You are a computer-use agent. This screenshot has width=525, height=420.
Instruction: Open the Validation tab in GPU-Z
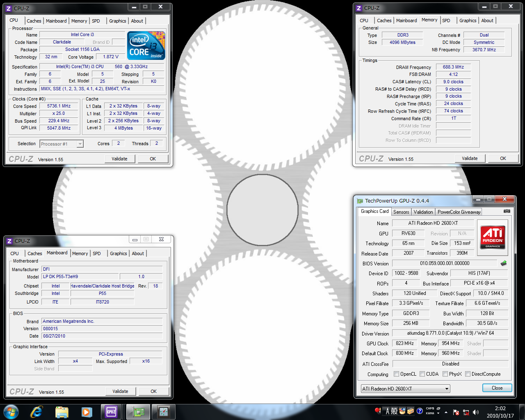pos(423,212)
